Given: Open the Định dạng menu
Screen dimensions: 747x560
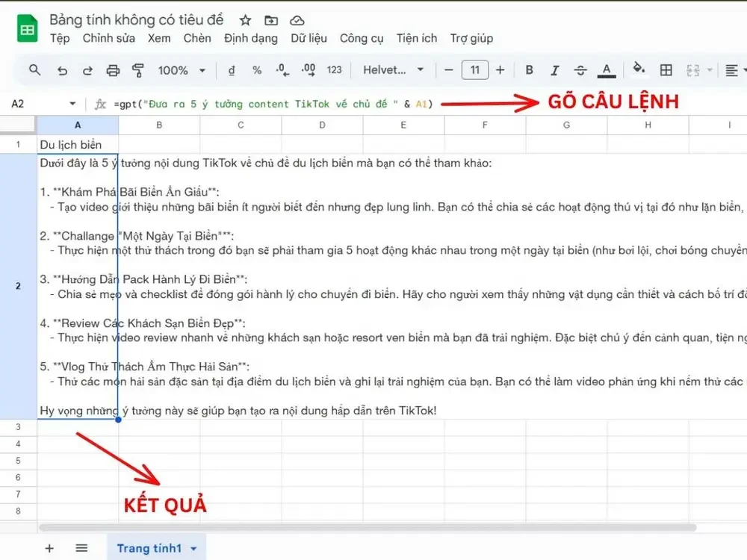Looking at the screenshot, I should [251, 38].
